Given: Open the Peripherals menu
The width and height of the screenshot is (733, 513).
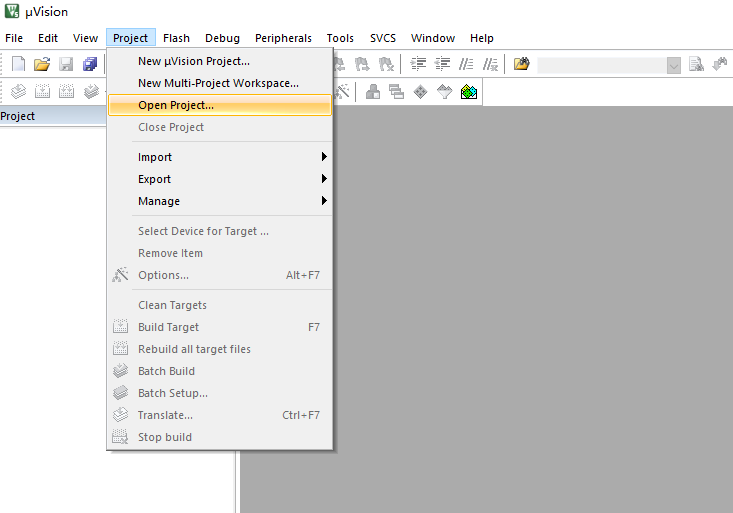Looking at the screenshot, I should 283,38.
